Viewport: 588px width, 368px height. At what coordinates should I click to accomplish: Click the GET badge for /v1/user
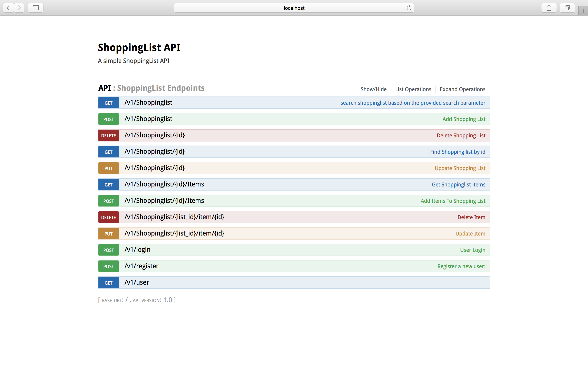click(x=109, y=283)
